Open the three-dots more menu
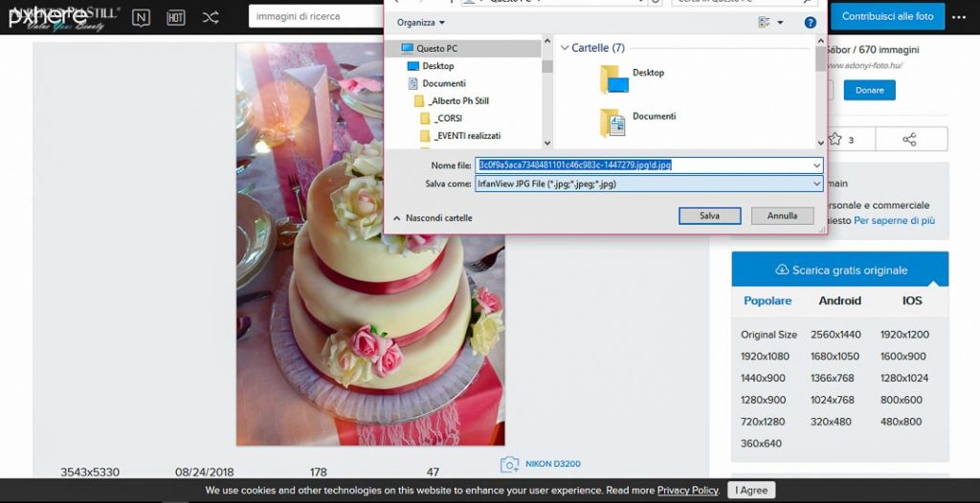Screen dimensions: 980x503 pyautogui.click(x=959, y=17)
